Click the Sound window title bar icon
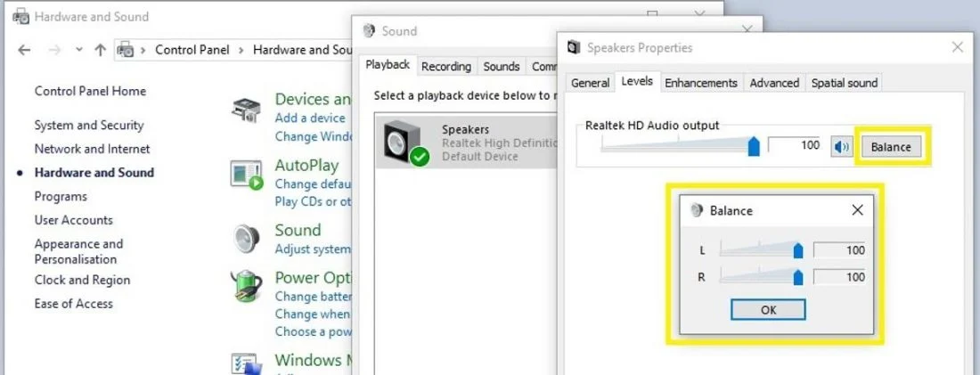The height and width of the screenshot is (375, 980). pyautogui.click(x=369, y=30)
